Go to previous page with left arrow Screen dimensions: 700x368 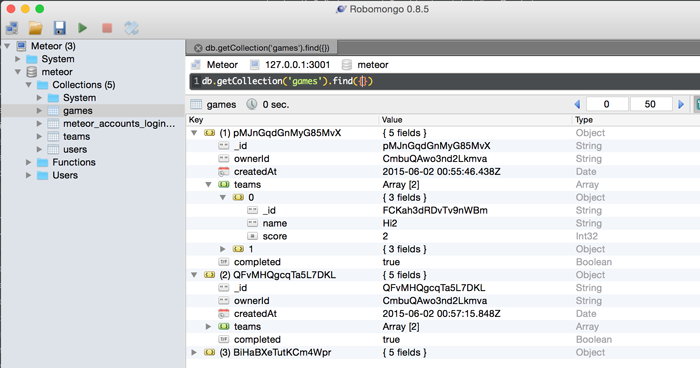[577, 105]
